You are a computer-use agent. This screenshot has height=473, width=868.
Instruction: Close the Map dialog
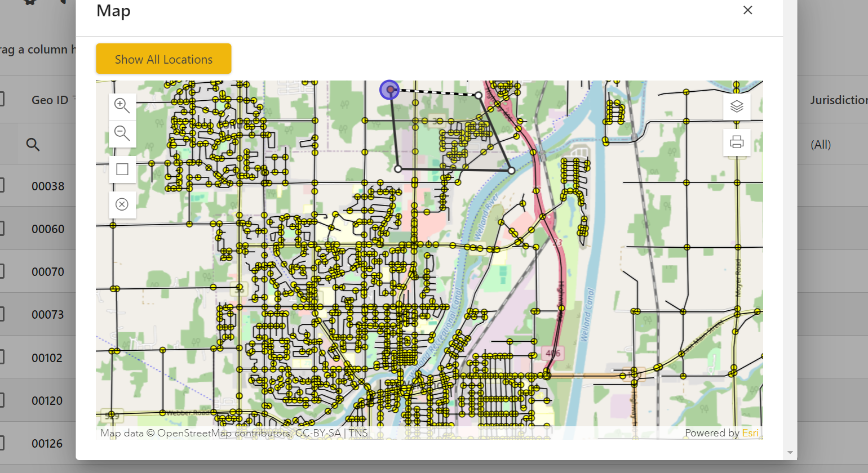tap(747, 10)
